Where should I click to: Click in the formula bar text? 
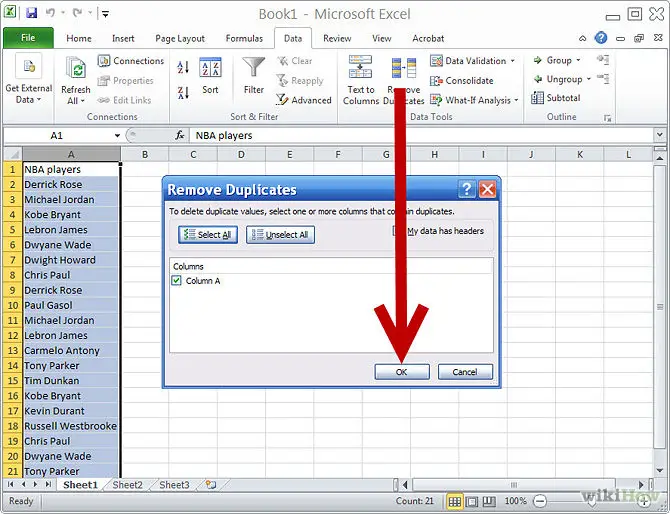click(x=224, y=135)
